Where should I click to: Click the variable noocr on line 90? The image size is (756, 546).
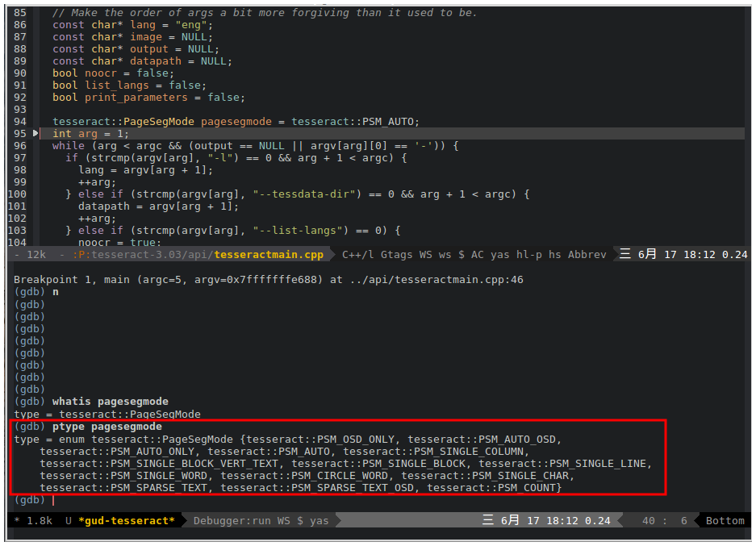101,73
